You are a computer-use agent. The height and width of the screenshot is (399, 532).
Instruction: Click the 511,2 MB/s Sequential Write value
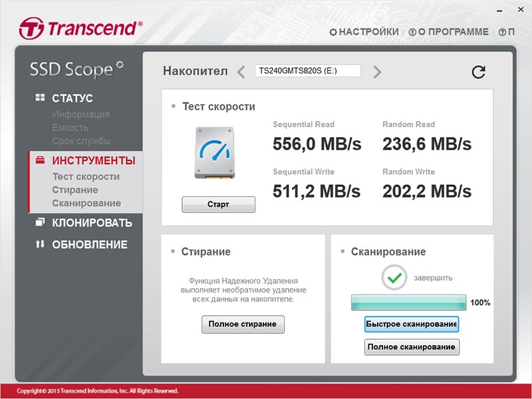point(317,192)
